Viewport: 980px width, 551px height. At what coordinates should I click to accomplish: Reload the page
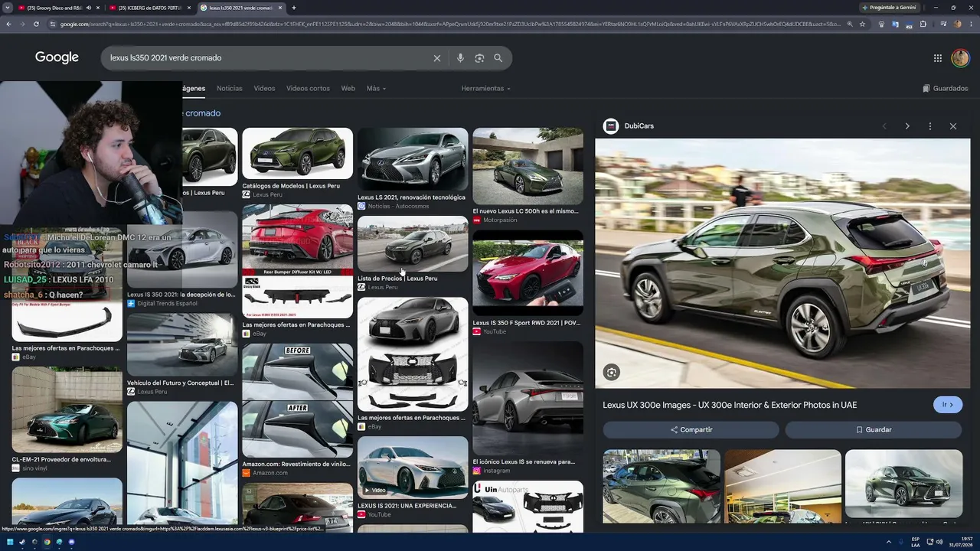click(36, 24)
